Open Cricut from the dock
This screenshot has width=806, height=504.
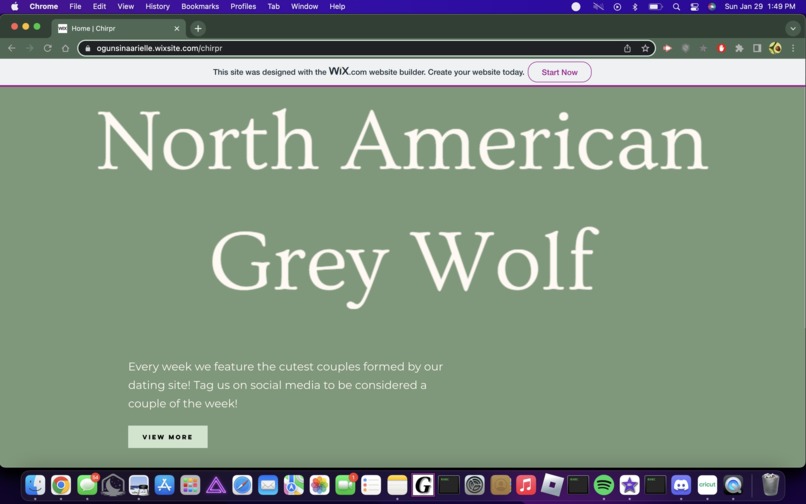pos(707,484)
